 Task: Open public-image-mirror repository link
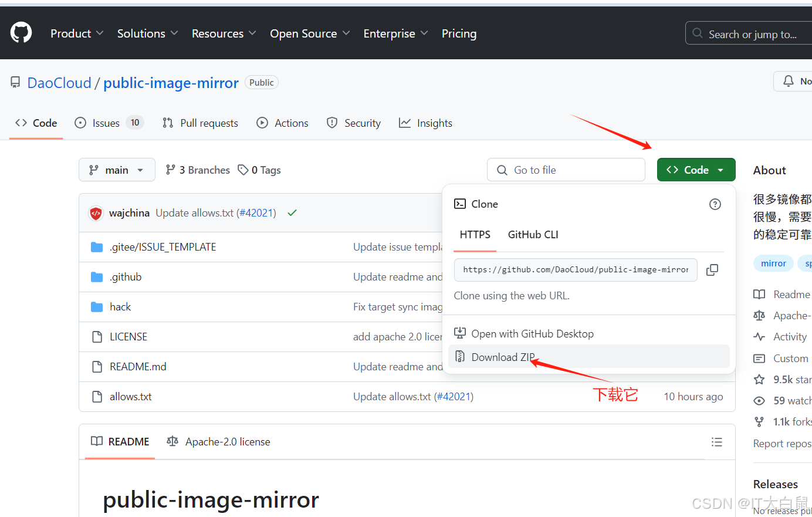pos(171,83)
